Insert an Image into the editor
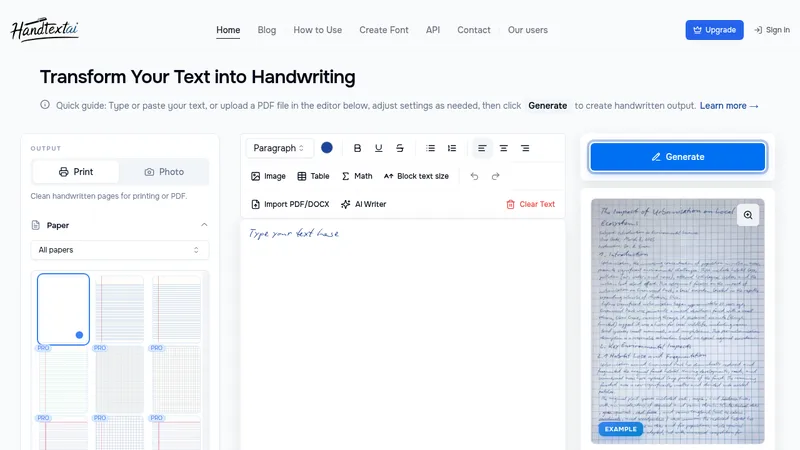 [268, 176]
